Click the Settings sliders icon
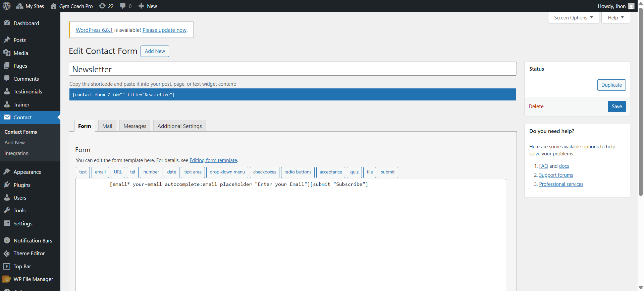Screen dimensions: 644x291 point(7,223)
